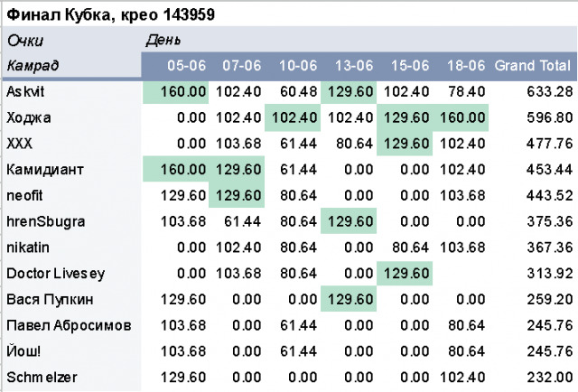Click the Камрад row field header
Screen dimensions: 578x392
(x=33, y=66)
